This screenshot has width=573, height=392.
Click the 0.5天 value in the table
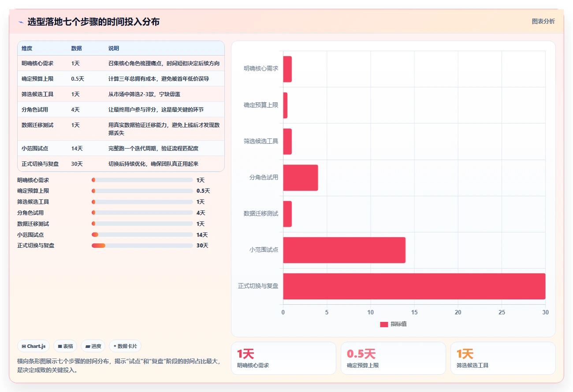[x=78, y=79]
